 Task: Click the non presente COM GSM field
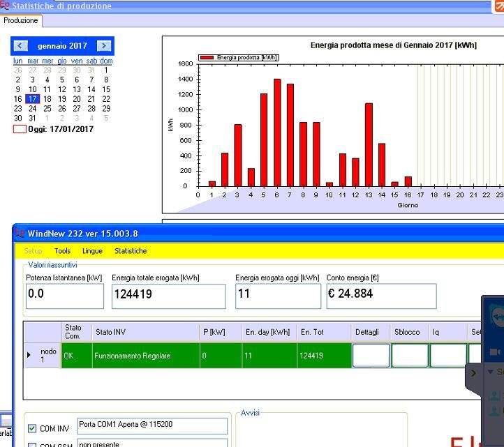point(152,443)
